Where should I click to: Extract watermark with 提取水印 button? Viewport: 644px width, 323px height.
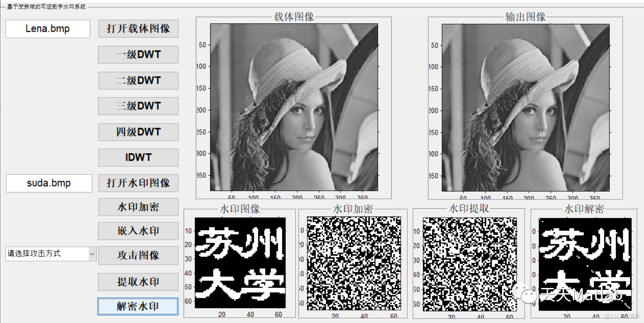pos(138,282)
